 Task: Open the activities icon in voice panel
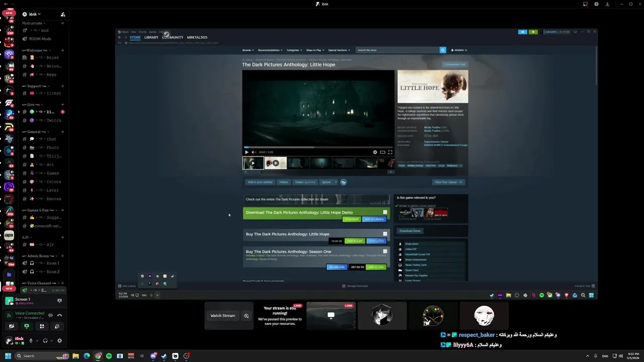tap(42, 326)
